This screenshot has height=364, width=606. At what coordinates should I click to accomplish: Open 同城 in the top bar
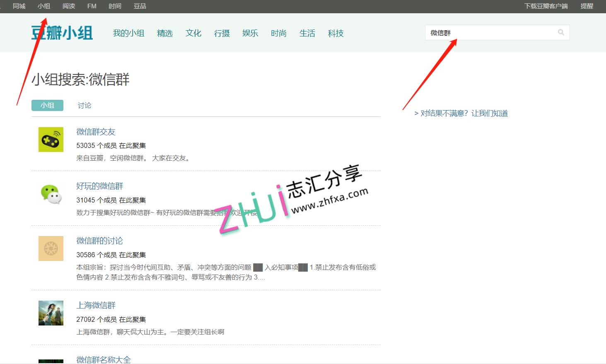point(19,6)
